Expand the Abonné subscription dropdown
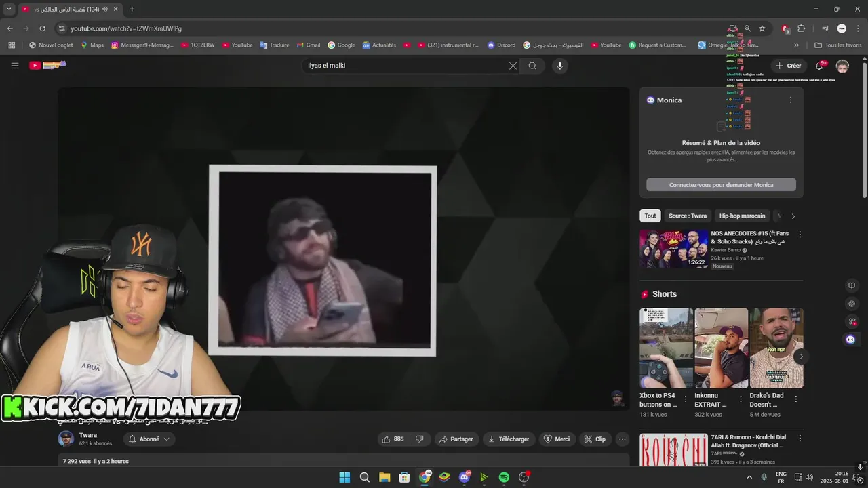Screen dimensions: 868x488 149,439
